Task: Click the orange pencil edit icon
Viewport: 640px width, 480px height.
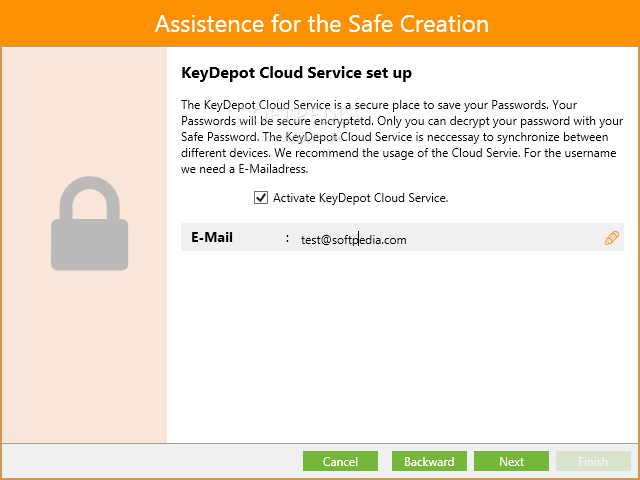Action: coord(611,238)
